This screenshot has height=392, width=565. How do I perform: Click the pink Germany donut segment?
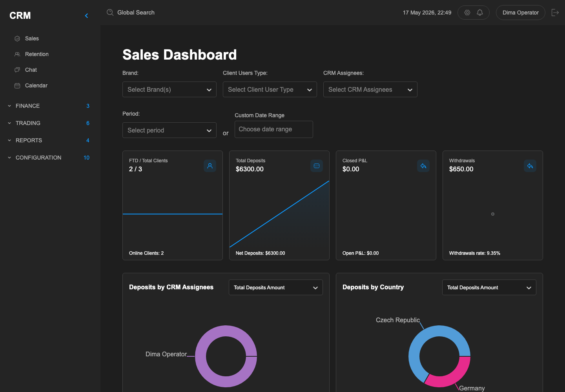tap(451, 377)
